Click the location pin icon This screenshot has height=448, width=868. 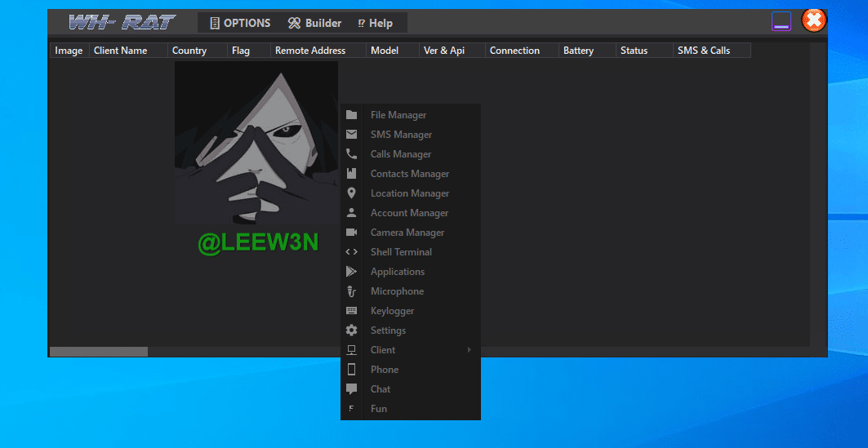(351, 193)
